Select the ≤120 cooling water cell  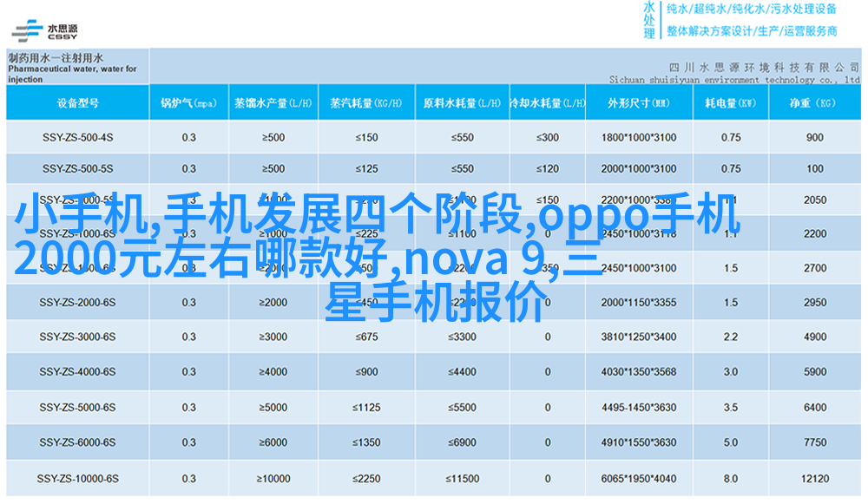548,169
